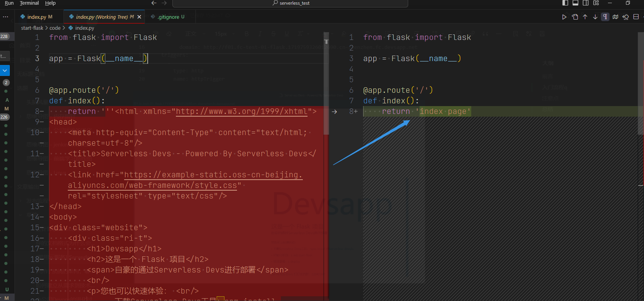
Task: Go to the next change arrow
Action: (595, 17)
